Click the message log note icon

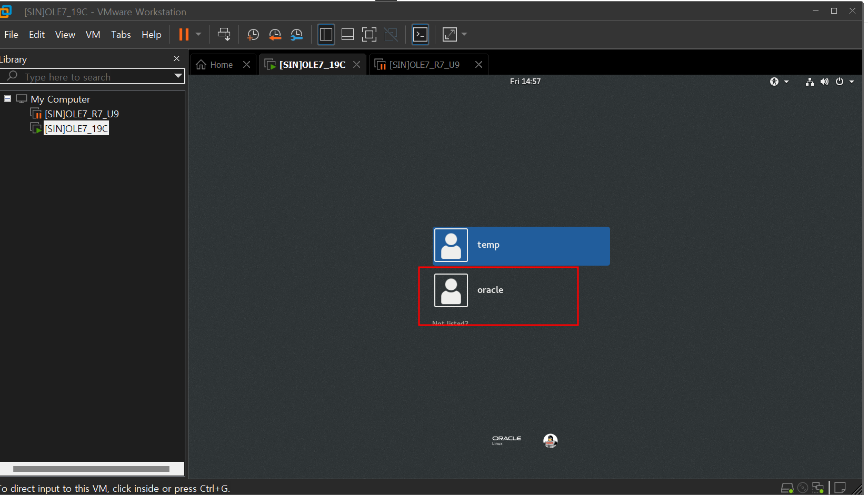840,488
